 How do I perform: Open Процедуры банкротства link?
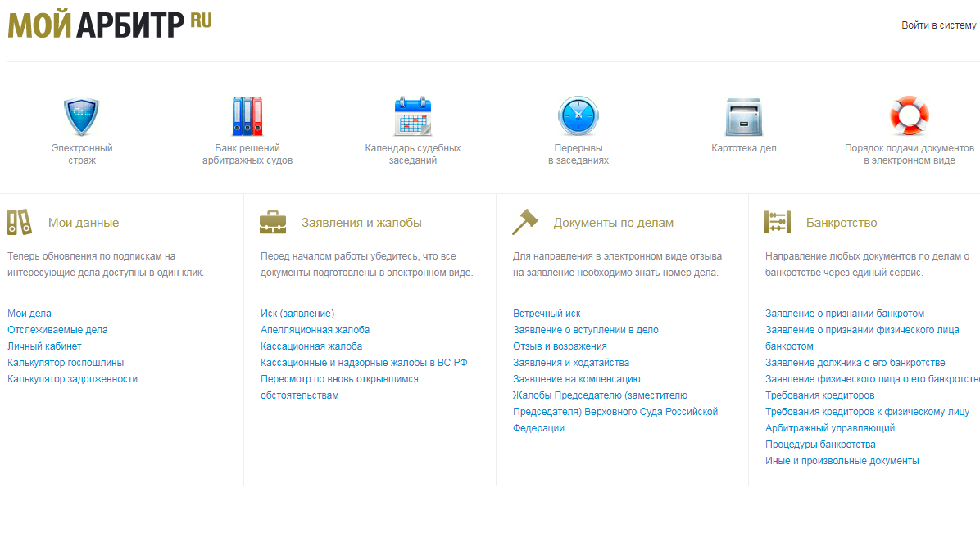[x=820, y=445]
